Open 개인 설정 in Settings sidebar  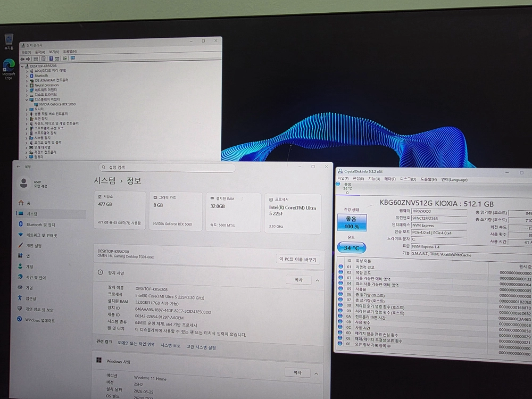[x=51, y=245]
